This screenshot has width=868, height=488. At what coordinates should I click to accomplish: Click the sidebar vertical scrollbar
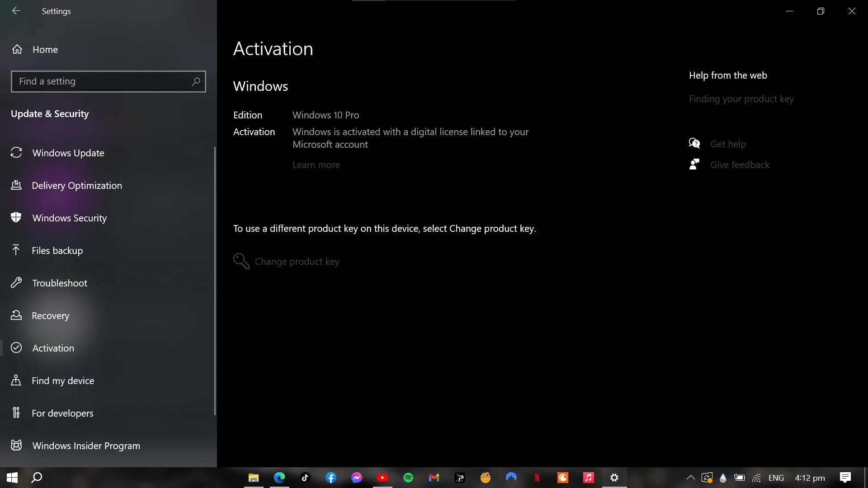tap(215, 280)
